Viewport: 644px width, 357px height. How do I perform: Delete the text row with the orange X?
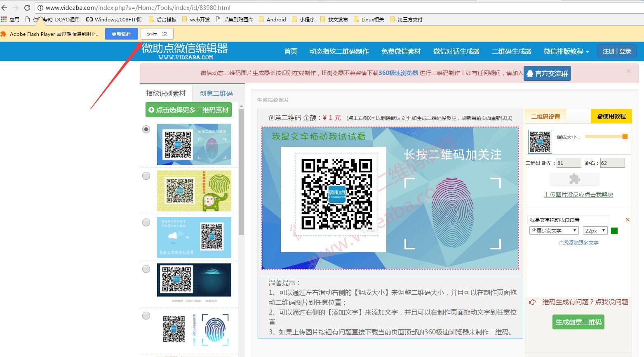(628, 220)
